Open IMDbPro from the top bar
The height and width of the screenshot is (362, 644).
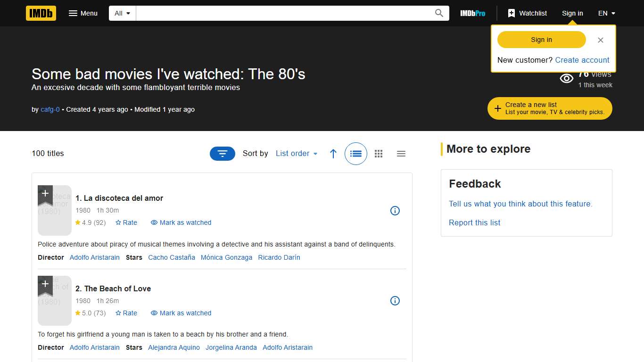[472, 13]
